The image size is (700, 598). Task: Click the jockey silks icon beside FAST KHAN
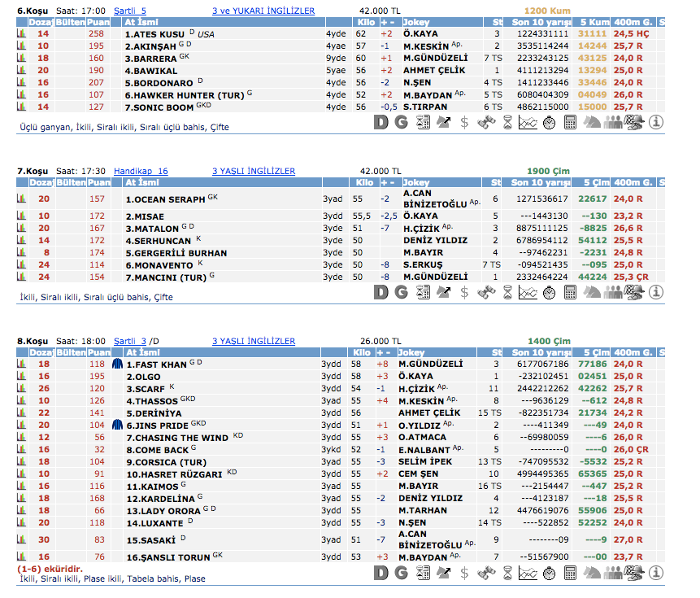[117, 364]
